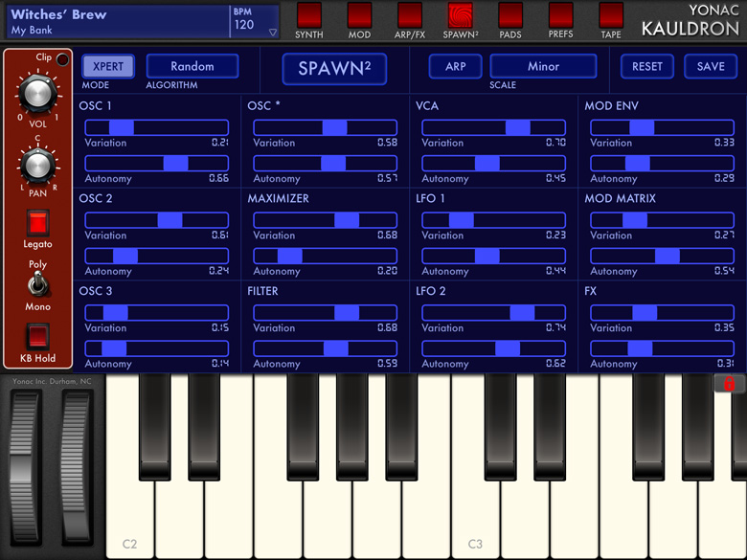Click the PAN knob

[37, 166]
